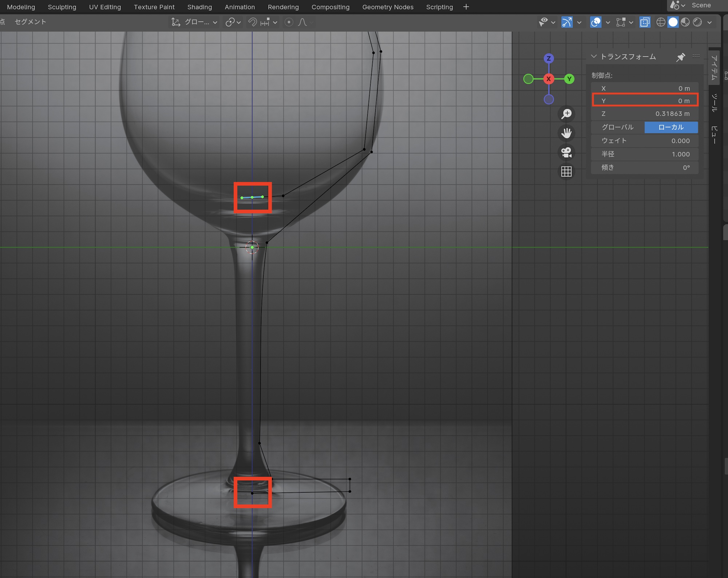Switch orthographic/perspective grid icon
The height and width of the screenshot is (578, 728).
(x=566, y=172)
